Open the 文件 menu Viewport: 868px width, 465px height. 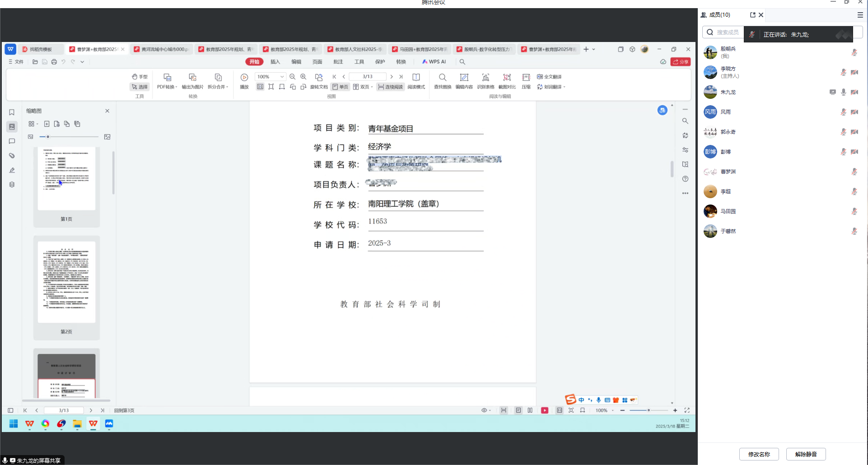pyautogui.click(x=16, y=62)
